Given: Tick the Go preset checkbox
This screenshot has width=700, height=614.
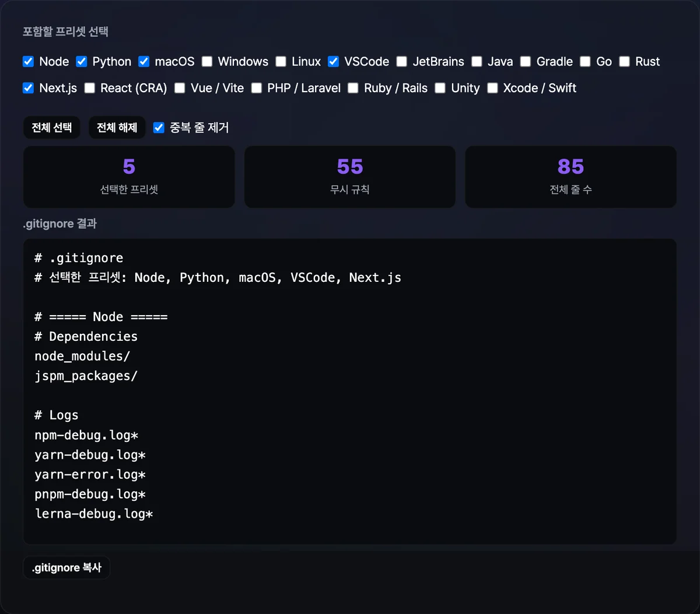Looking at the screenshot, I should pos(585,61).
